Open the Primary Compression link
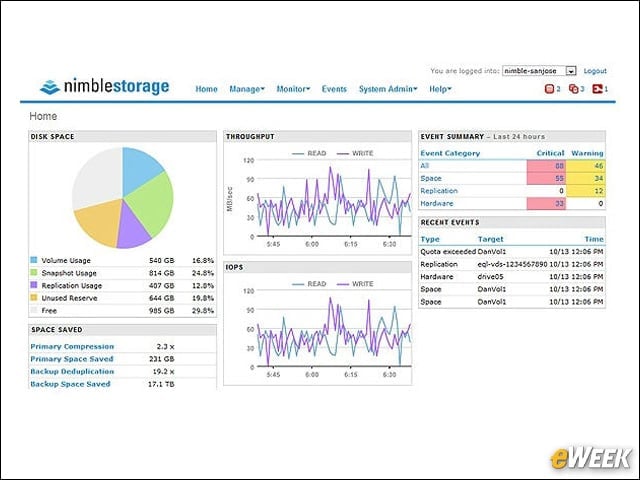 tap(72, 347)
